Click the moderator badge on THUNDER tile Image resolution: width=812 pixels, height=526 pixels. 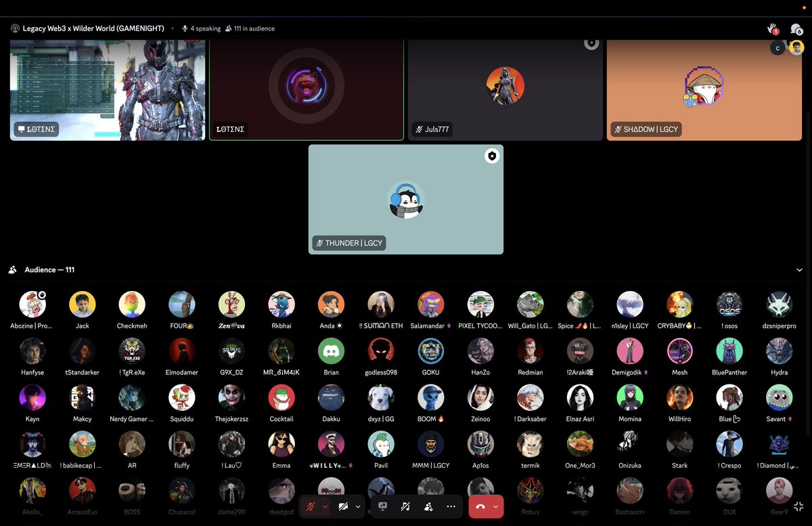[492, 156]
